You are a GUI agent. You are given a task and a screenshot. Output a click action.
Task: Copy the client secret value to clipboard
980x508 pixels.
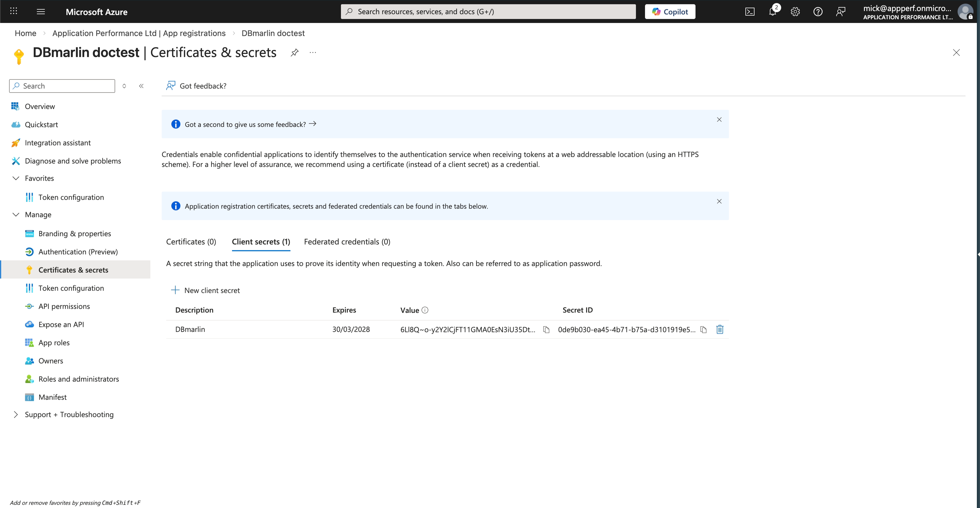[x=546, y=329]
